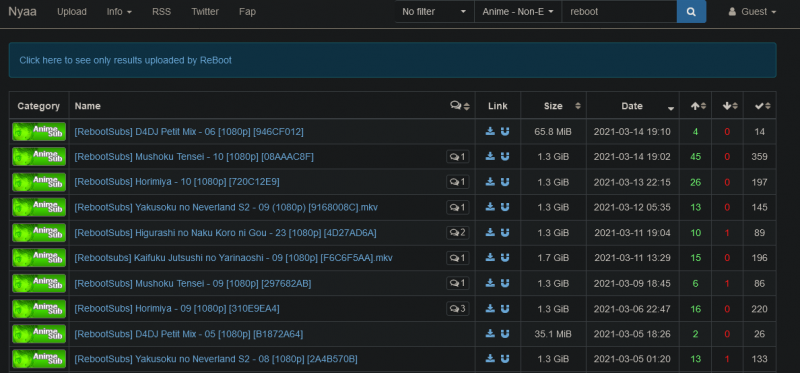
Task: Open the Twitter link in navbar
Action: tap(205, 12)
